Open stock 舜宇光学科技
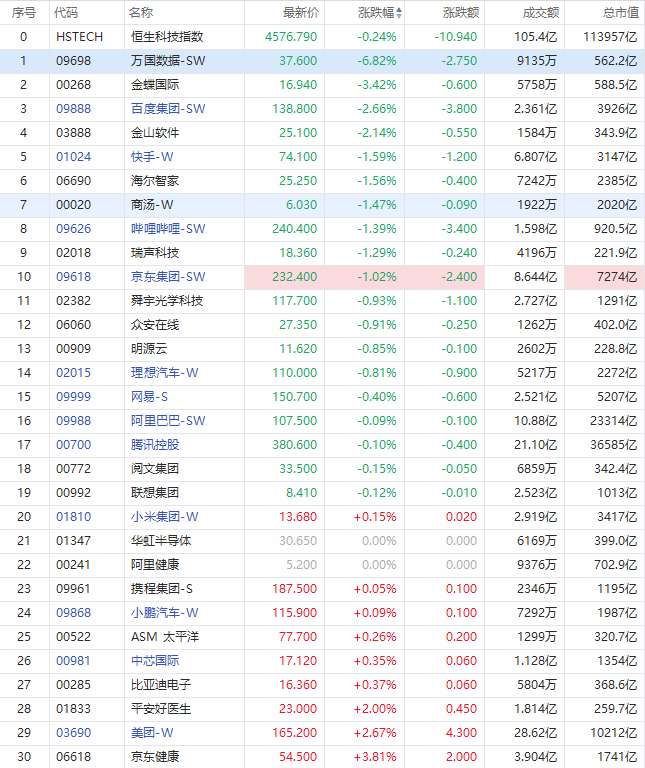The width and height of the screenshot is (645, 768). click(x=167, y=301)
